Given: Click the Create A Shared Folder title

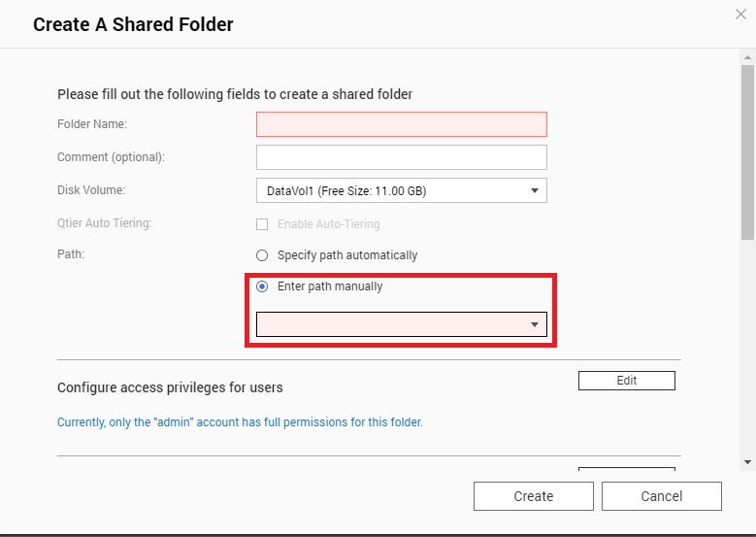Looking at the screenshot, I should click(133, 24).
